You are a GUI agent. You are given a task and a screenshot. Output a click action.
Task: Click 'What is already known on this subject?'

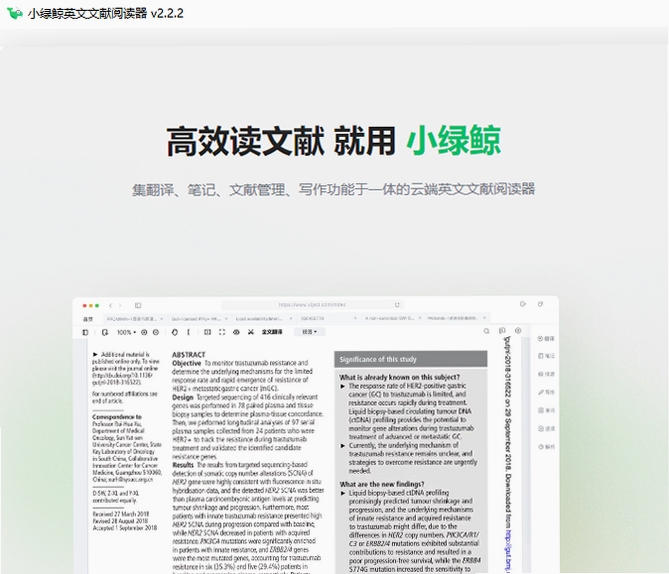399,377
